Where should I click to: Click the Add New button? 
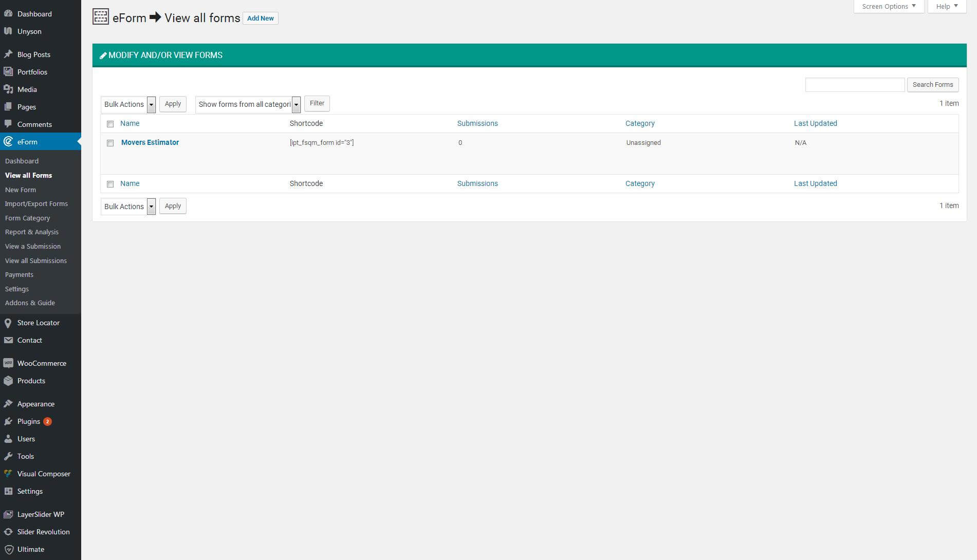pos(260,18)
